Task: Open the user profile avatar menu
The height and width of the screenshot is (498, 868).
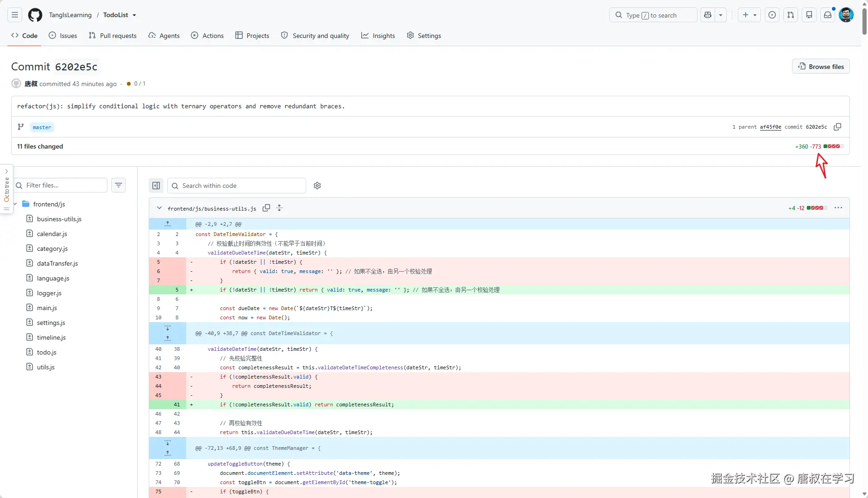Action: (x=846, y=15)
